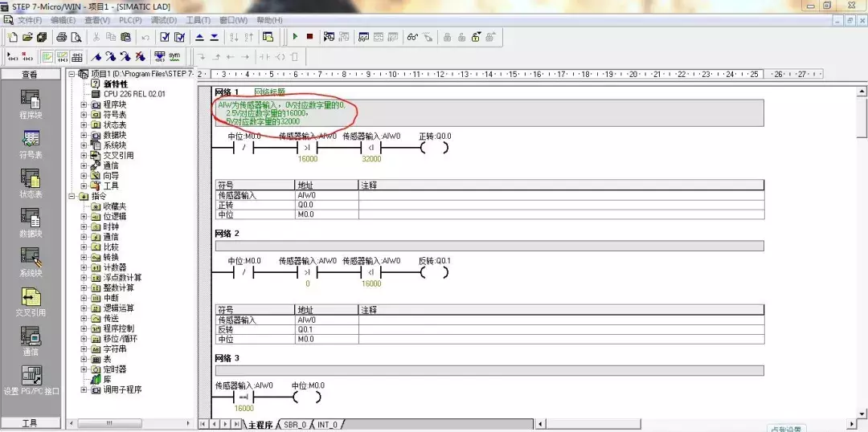This screenshot has width=868, height=432.
Task: Open 状态表 from the View bar
Action: (x=31, y=184)
